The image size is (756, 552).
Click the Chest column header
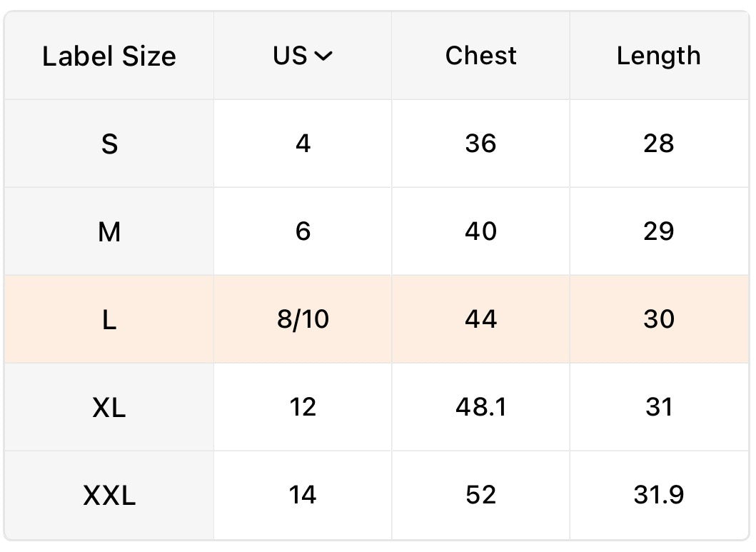(x=480, y=56)
